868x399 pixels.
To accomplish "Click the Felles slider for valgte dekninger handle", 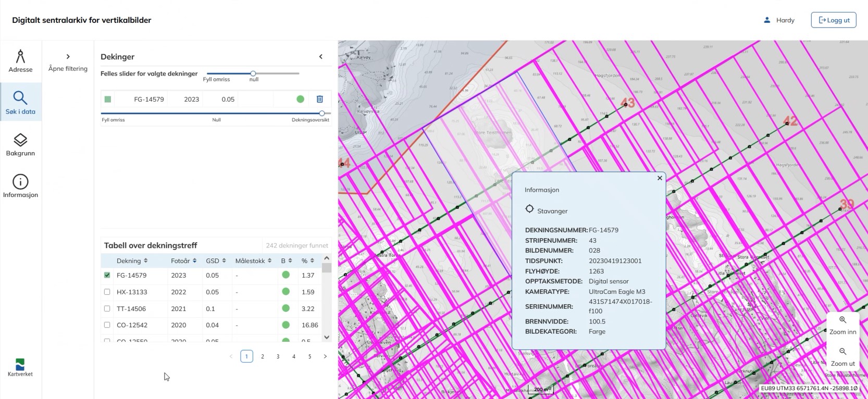I will (253, 73).
